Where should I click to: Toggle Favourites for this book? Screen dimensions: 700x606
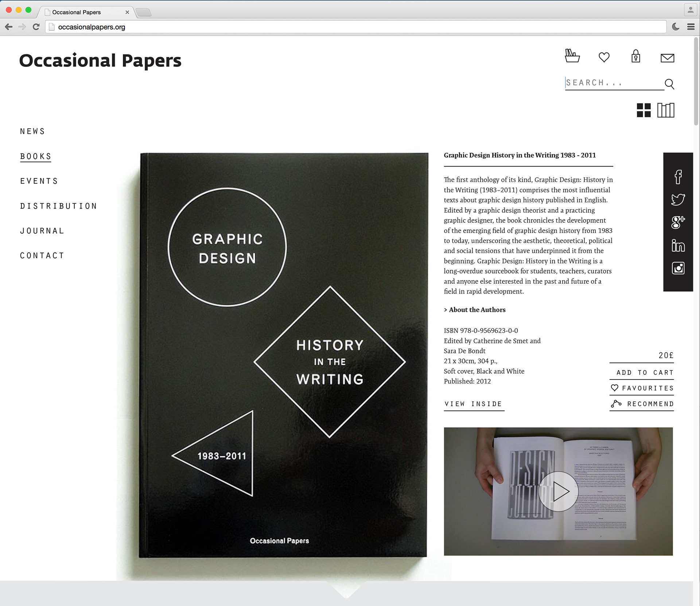click(x=642, y=388)
